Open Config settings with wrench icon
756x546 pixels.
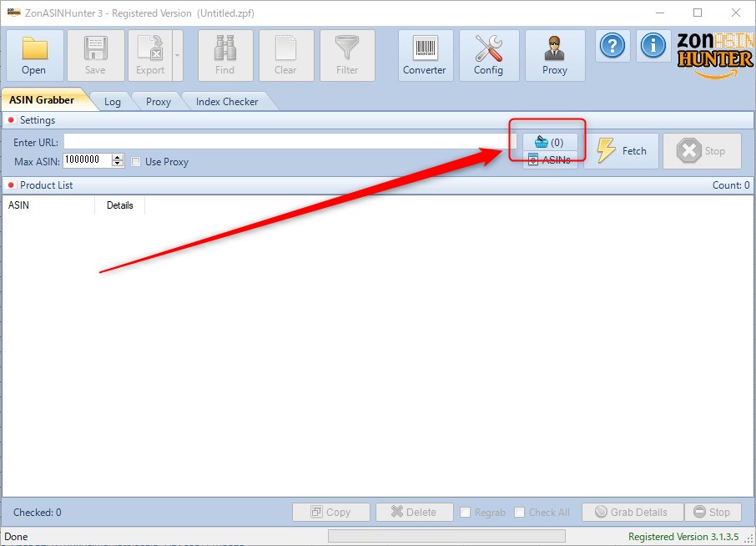tap(488, 55)
